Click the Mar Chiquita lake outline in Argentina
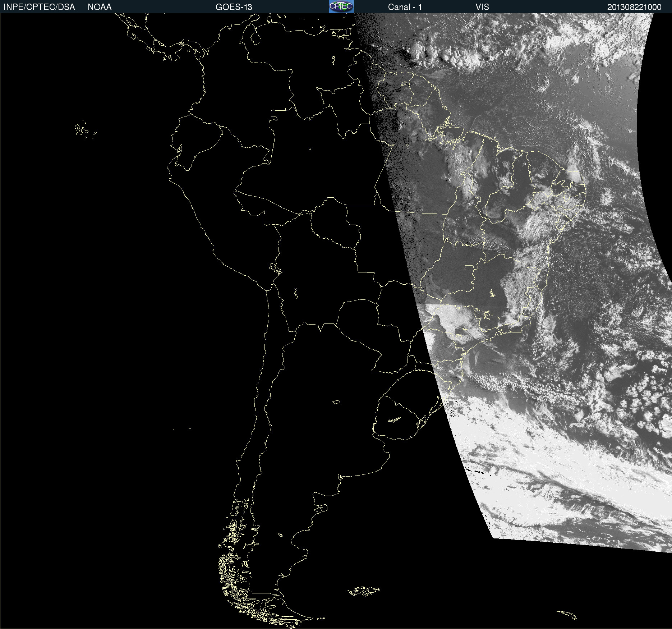This screenshot has width=672, height=629. (x=336, y=402)
